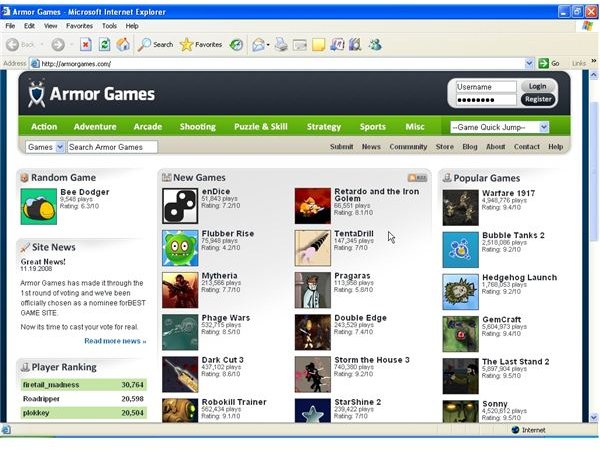The width and height of the screenshot is (600, 450).
Task: Click the Messenger buddy toolbar icon
Action: (x=375, y=45)
